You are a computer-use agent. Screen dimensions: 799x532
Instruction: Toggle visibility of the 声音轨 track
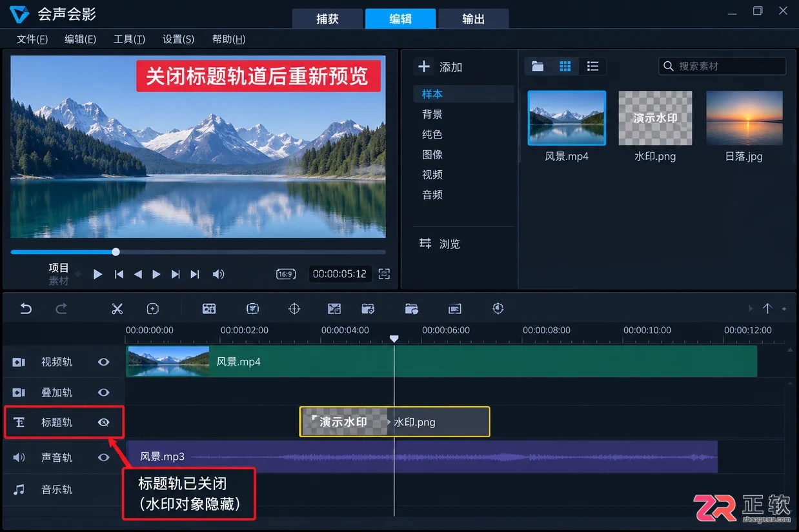pyautogui.click(x=103, y=457)
